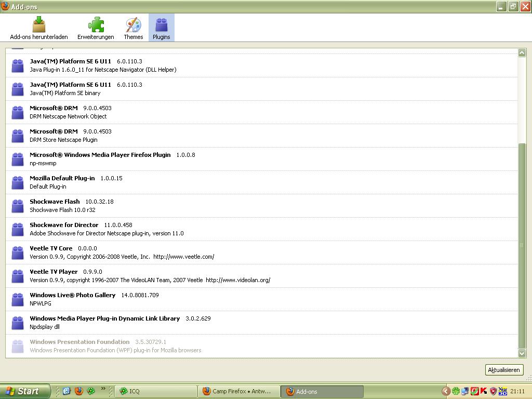Switch to Camp Firefox taskbar window
The image size is (532, 399).
pos(238,392)
